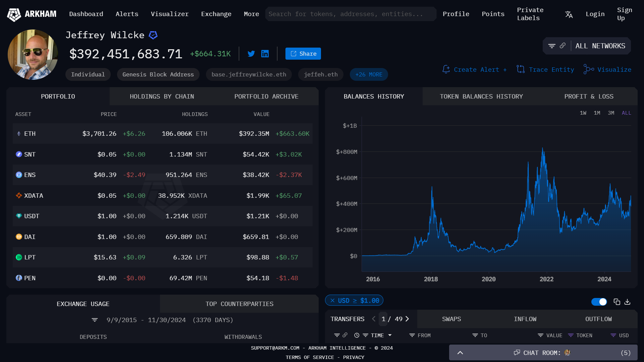
Task: Click the Create Alert bell icon
Action: (446, 69)
